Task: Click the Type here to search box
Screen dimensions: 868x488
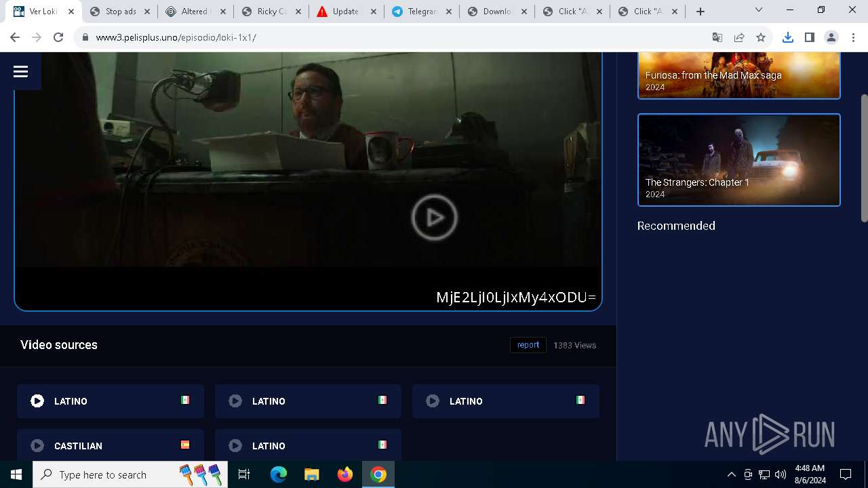Action: tap(129, 474)
